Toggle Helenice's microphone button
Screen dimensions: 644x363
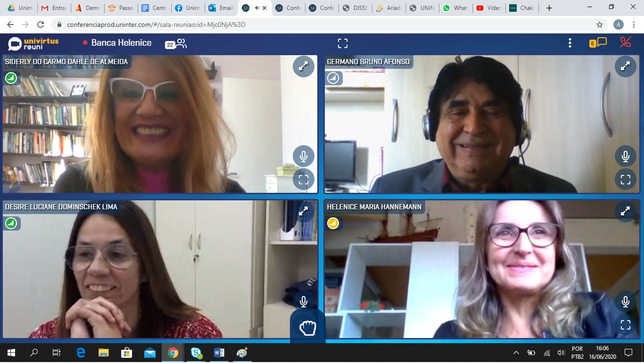[625, 302]
